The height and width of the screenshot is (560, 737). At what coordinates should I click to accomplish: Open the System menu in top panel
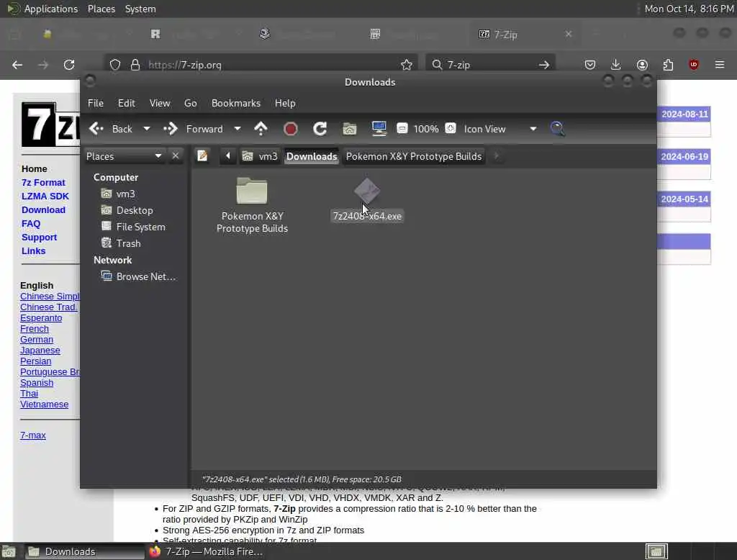[140, 9]
